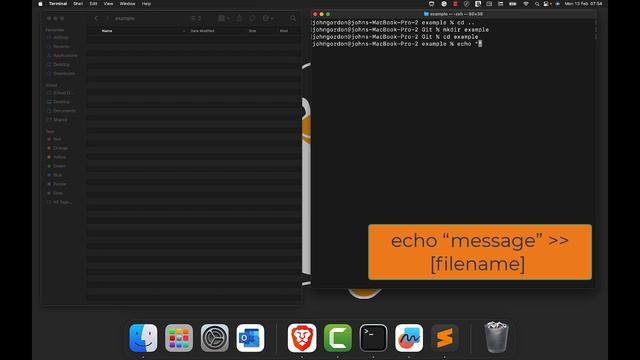Viewport: 640px width, 360px height.
Task: Click the Terminal window scrollbar
Action: 595,29
